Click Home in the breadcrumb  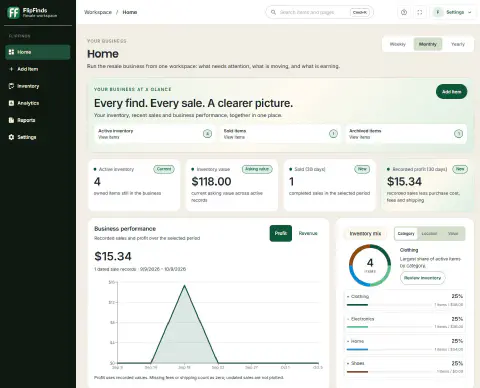pyautogui.click(x=130, y=12)
